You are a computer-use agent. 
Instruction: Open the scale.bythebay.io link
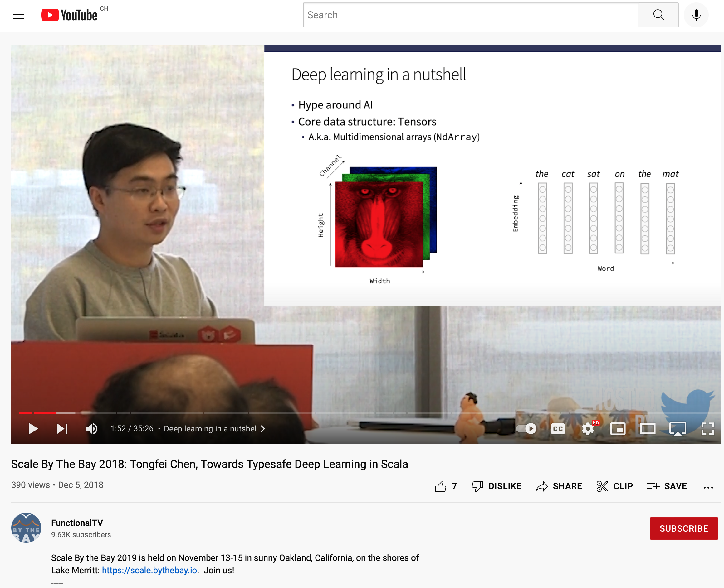pos(149,571)
